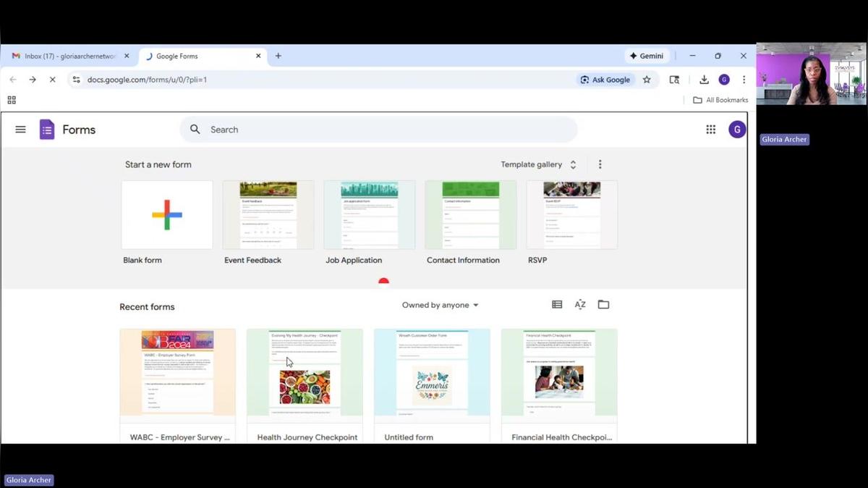Click the browser back arrow
This screenshot has width=868, height=488.
[13, 80]
